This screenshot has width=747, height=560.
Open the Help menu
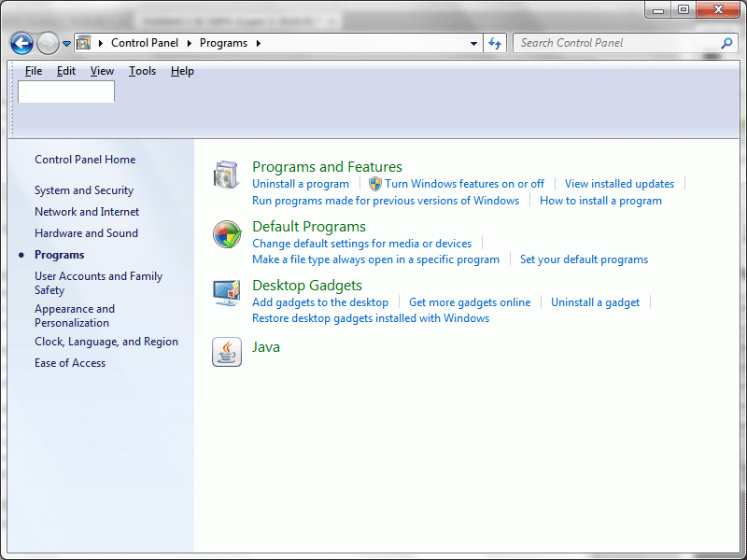pyautogui.click(x=182, y=71)
